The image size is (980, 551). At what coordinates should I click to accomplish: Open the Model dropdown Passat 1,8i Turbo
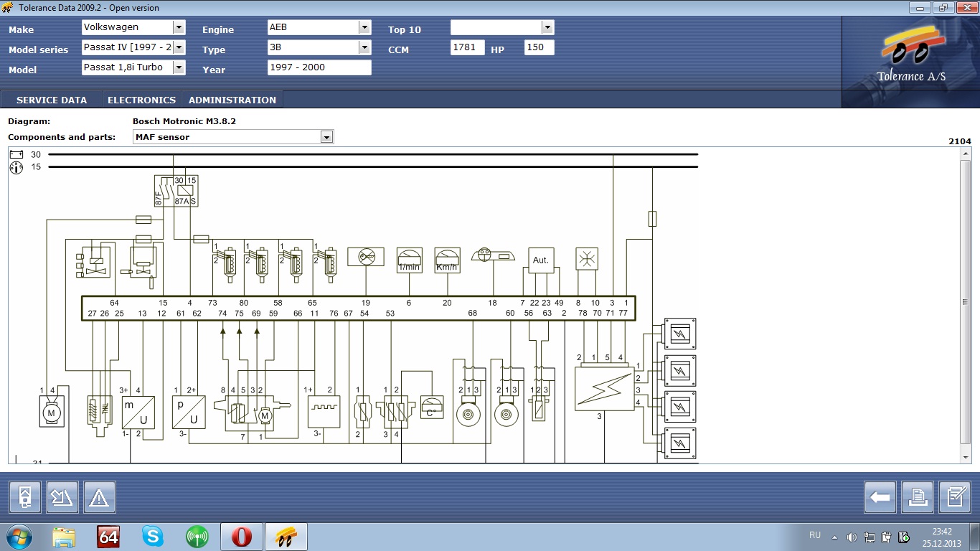[179, 67]
